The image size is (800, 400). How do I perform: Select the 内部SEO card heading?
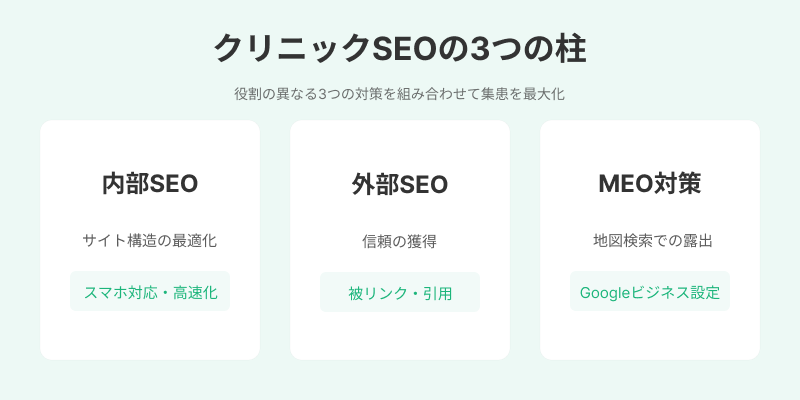point(150,184)
